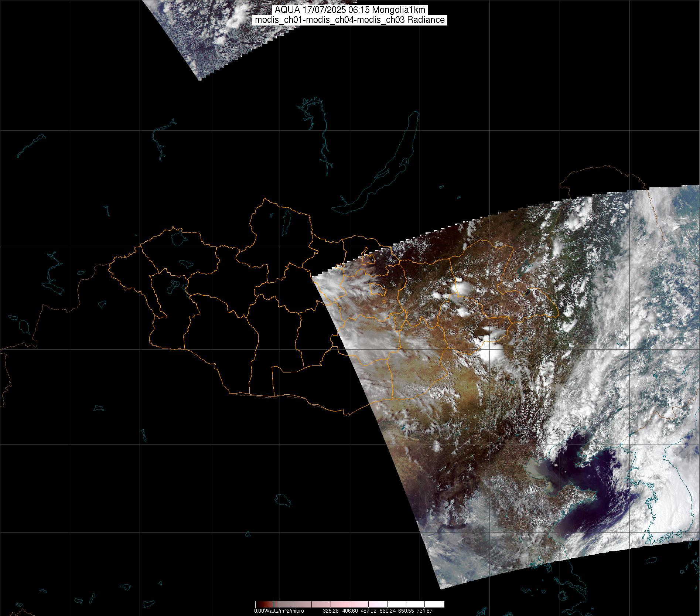
Task: Select the Lake Khövsgöl outline in northern Mongolia
Action: (x=286, y=222)
